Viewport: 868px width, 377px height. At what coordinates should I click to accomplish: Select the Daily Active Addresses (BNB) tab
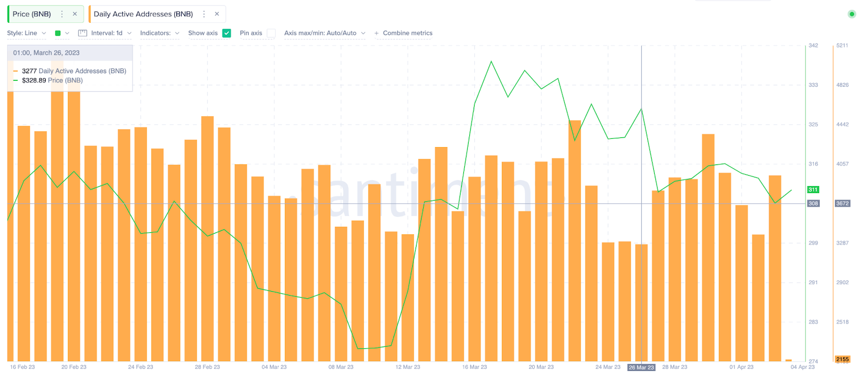pyautogui.click(x=143, y=14)
